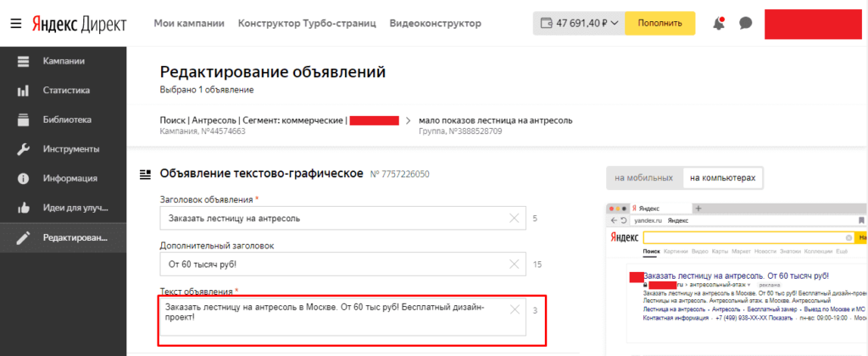
Task: Clear the Текст объявления field
Action: (x=515, y=310)
